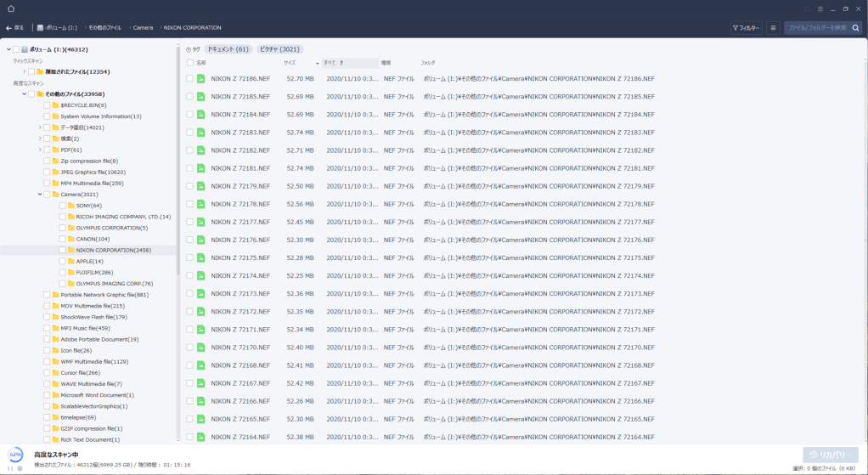Focus the ファイル/フォルダーを検索 search field
Screen dimensions: 868x475
click(x=815, y=28)
